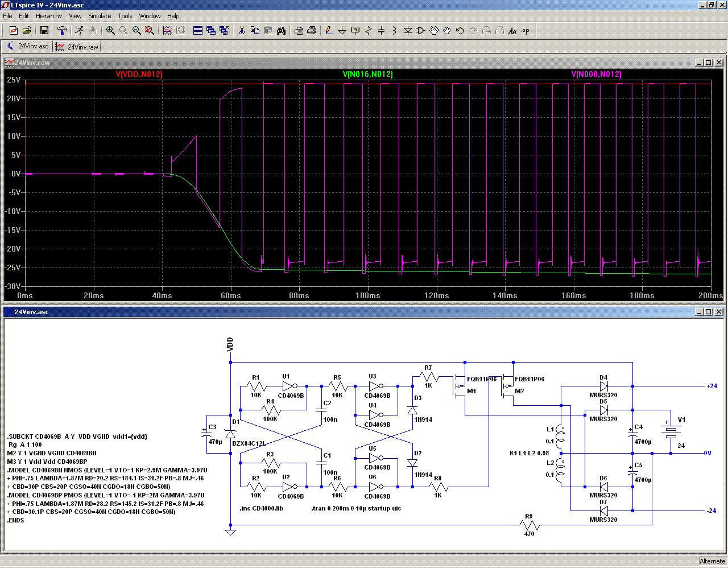Click the red V(VDD,N012) trace label
Screen dimensions: 728x568
coord(139,75)
